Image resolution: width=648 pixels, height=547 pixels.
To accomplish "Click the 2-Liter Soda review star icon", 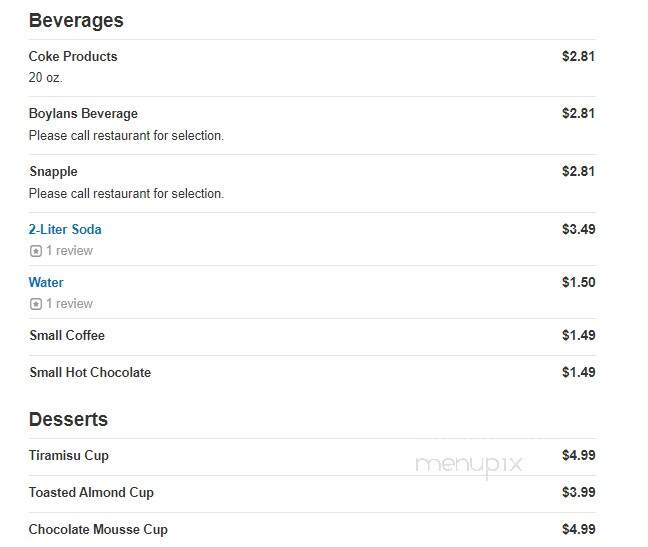I will click(x=36, y=251).
